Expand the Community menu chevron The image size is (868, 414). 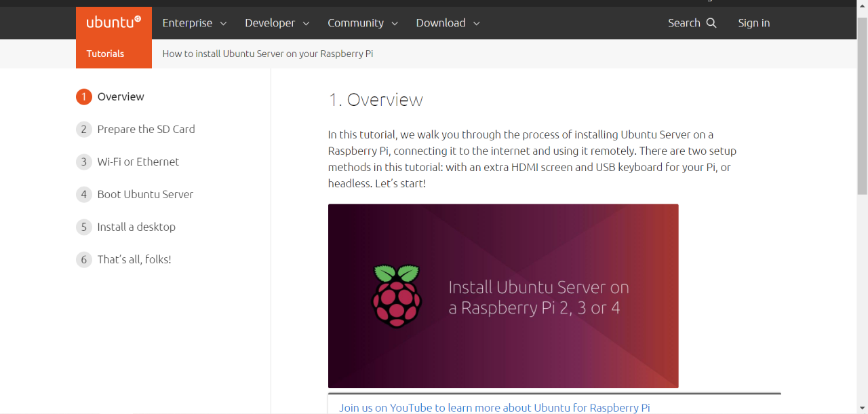coord(395,24)
